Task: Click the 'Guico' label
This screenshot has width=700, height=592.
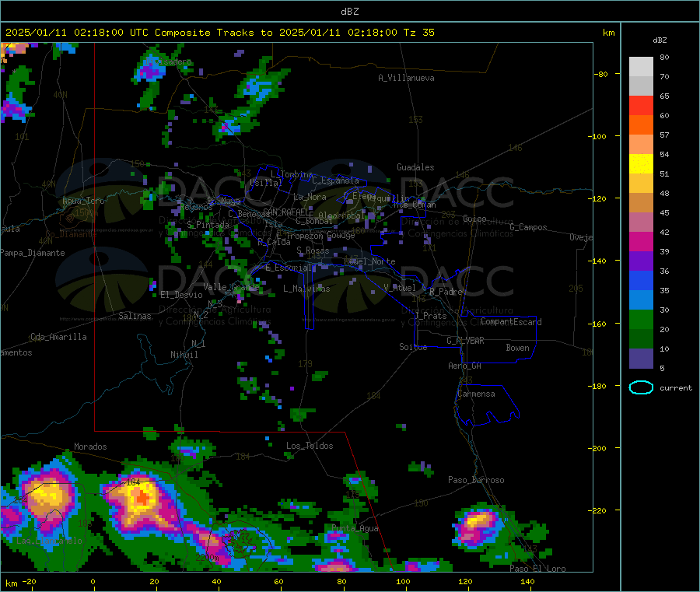Action: 474,219
